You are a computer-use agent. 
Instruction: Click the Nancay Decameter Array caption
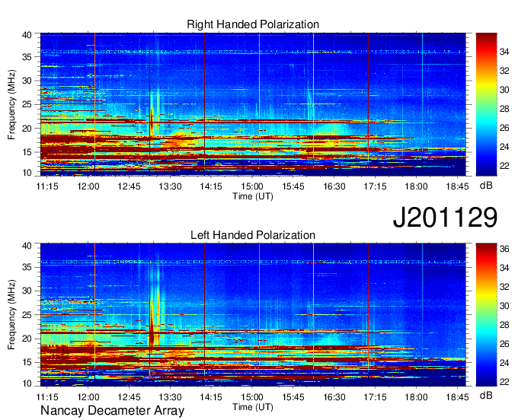pos(112,411)
